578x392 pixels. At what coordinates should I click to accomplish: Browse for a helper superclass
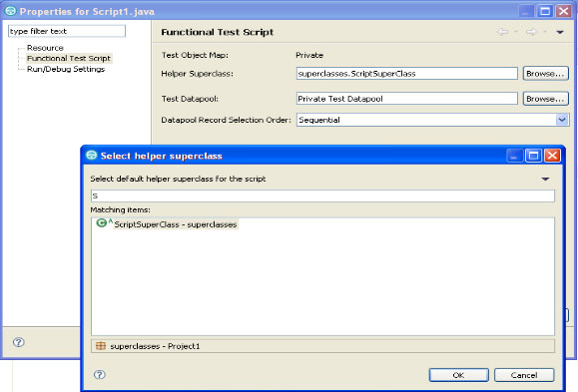coord(546,74)
